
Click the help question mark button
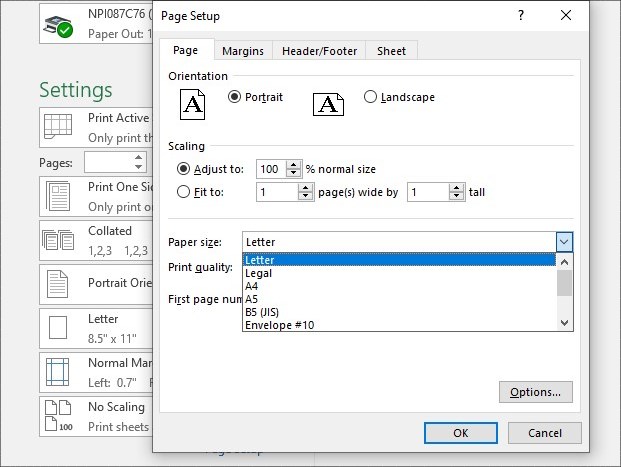click(521, 16)
